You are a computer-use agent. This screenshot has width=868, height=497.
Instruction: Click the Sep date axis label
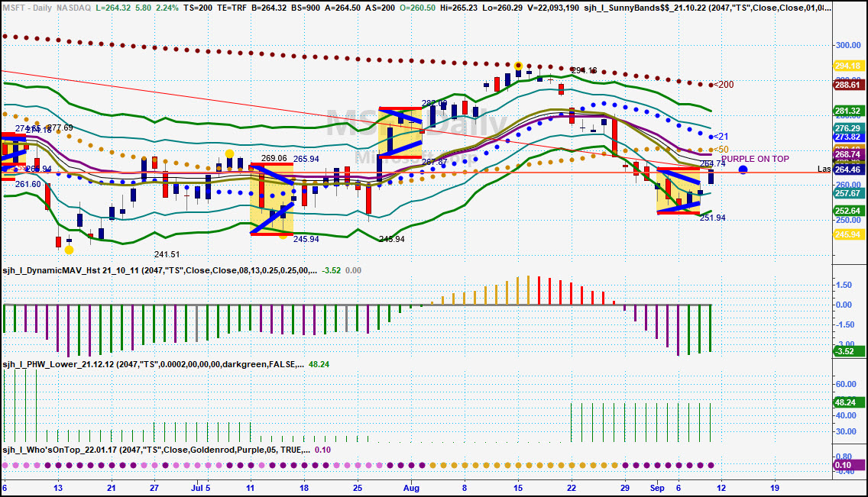tap(657, 488)
